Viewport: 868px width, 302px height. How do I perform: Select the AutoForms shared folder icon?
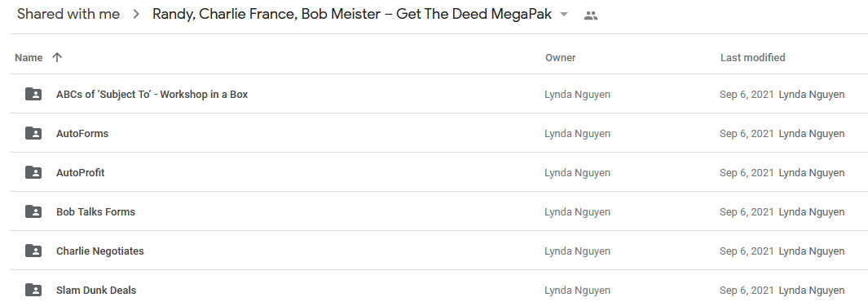[33, 133]
